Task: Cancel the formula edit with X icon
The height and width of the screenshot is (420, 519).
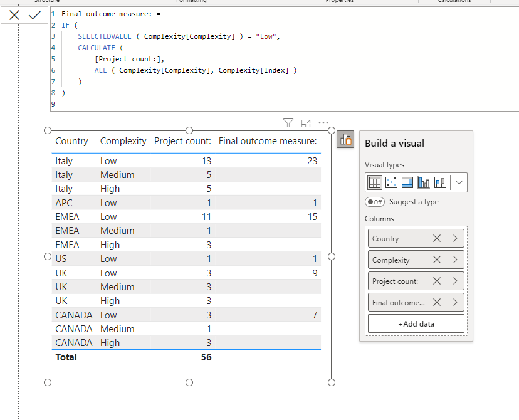Action: [x=14, y=15]
